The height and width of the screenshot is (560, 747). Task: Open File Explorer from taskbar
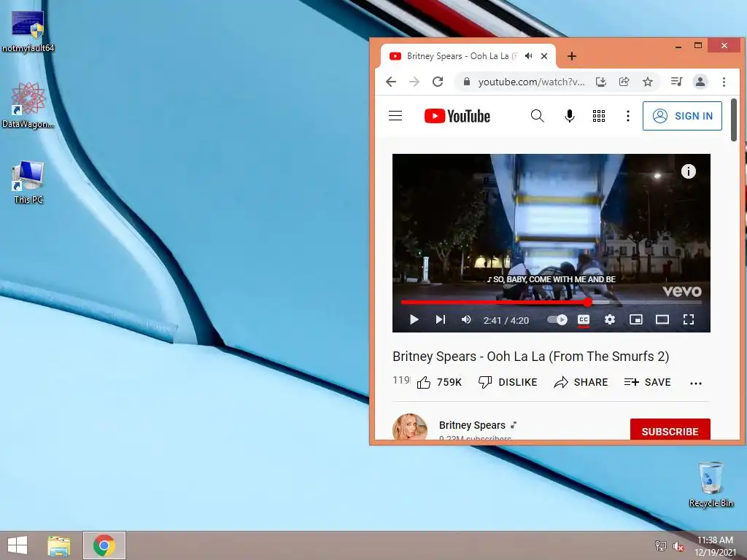[58, 545]
